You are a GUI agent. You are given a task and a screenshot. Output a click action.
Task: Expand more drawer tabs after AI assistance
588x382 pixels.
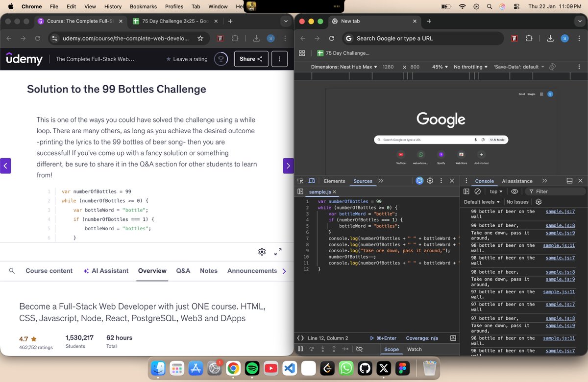point(544,181)
